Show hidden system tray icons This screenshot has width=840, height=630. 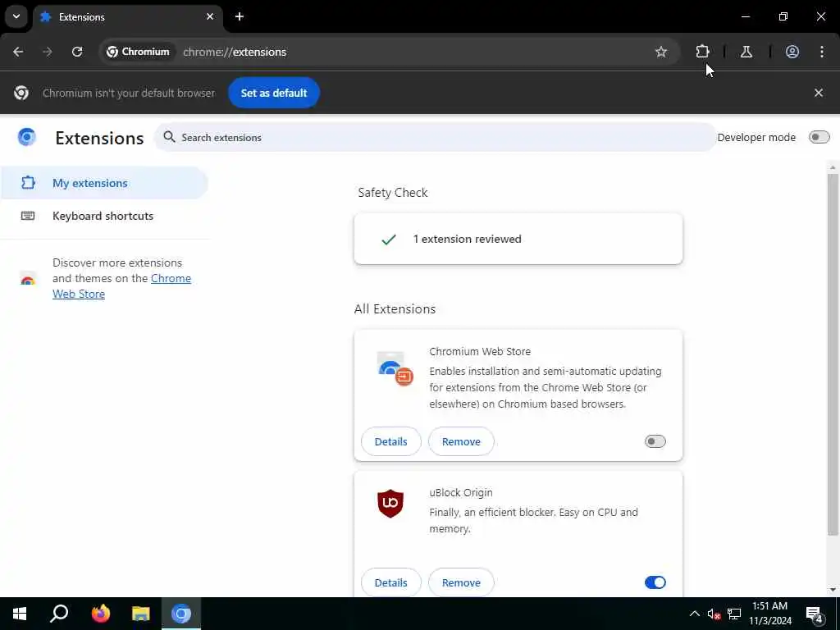(x=694, y=614)
